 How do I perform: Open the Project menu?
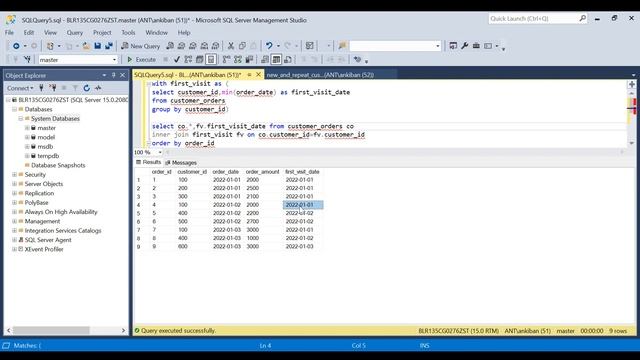pyautogui.click(x=102, y=33)
